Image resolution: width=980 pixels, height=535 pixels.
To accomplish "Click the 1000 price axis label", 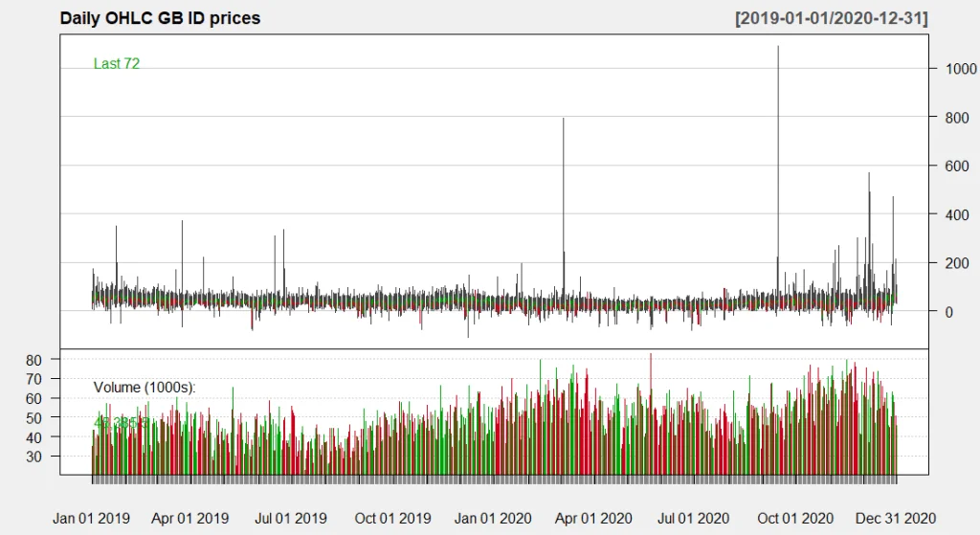I will (x=960, y=69).
